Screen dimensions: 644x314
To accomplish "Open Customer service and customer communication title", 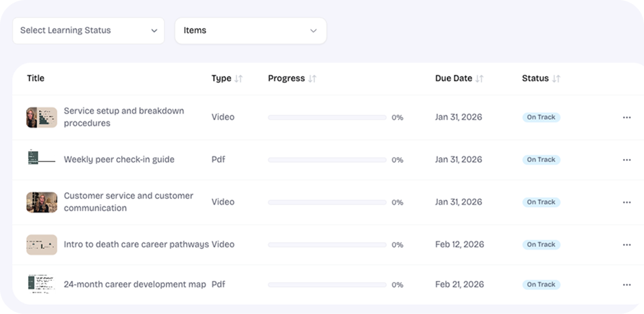I will (x=129, y=202).
